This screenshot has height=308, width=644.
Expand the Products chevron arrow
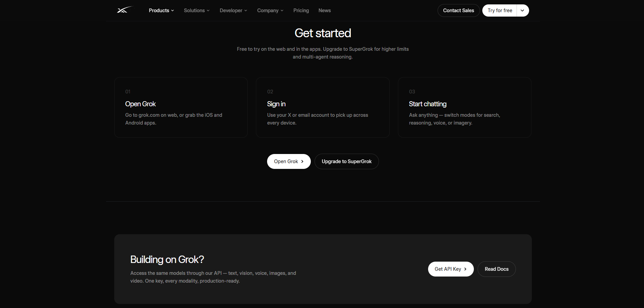[x=173, y=10]
